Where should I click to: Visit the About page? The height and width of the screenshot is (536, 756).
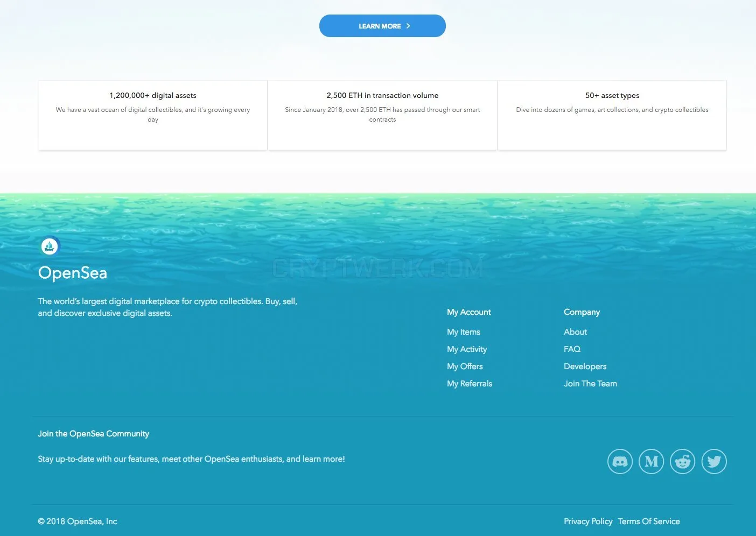click(x=575, y=332)
